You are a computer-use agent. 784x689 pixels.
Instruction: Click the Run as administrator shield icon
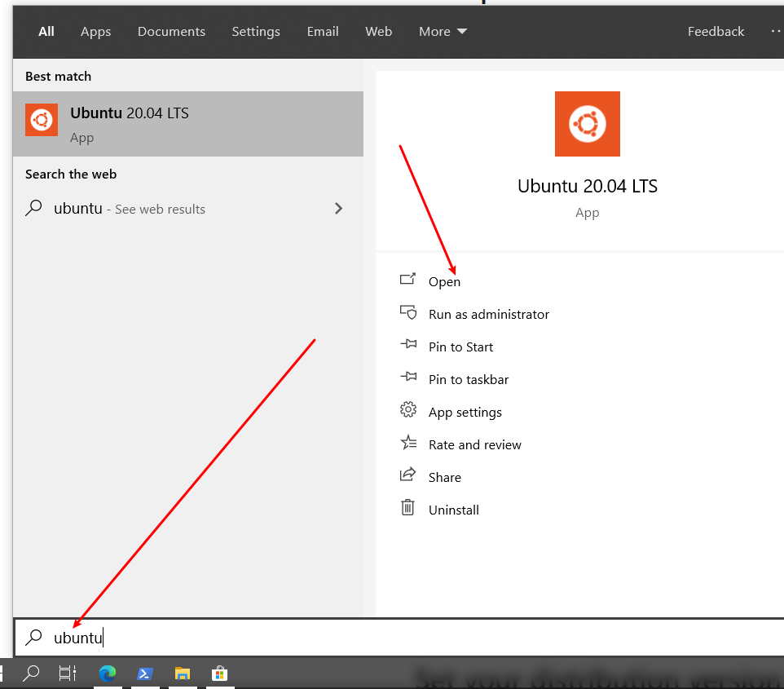click(408, 311)
